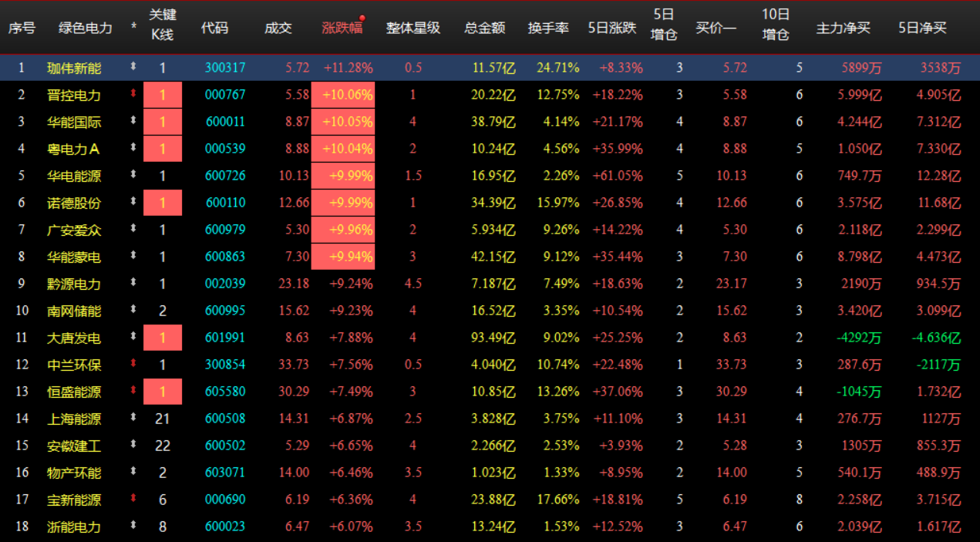The width and height of the screenshot is (980, 542).
Task: Click stock code 605580
Action: tap(225, 392)
